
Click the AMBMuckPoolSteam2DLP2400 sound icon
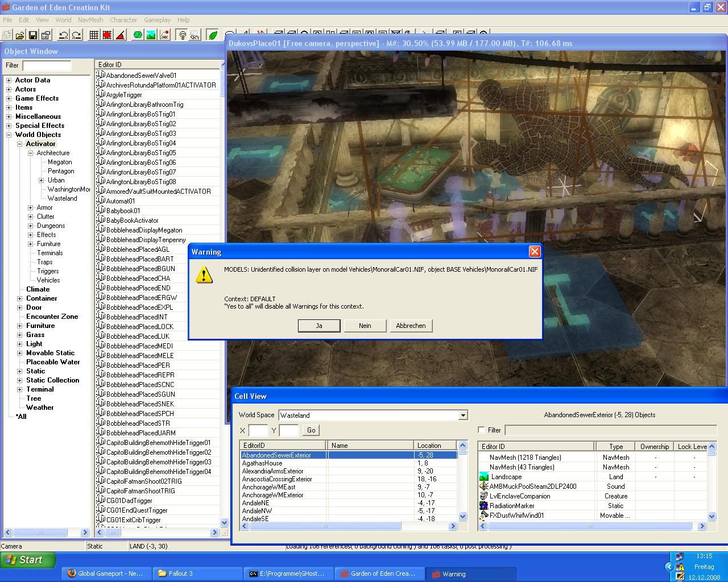coord(484,487)
